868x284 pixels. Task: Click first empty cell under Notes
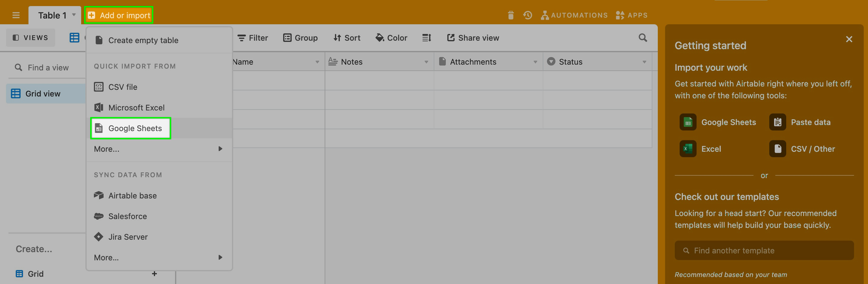tap(379, 81)
